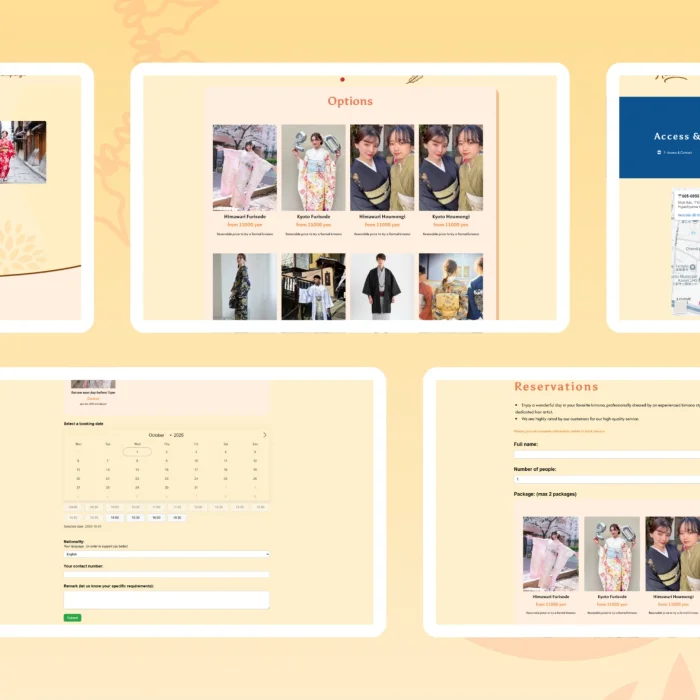The width and height of the screenshot is (700, 700).
Task: Pick the 15:00 time slot
Action: pyautogui.click(x=115, y=518)
